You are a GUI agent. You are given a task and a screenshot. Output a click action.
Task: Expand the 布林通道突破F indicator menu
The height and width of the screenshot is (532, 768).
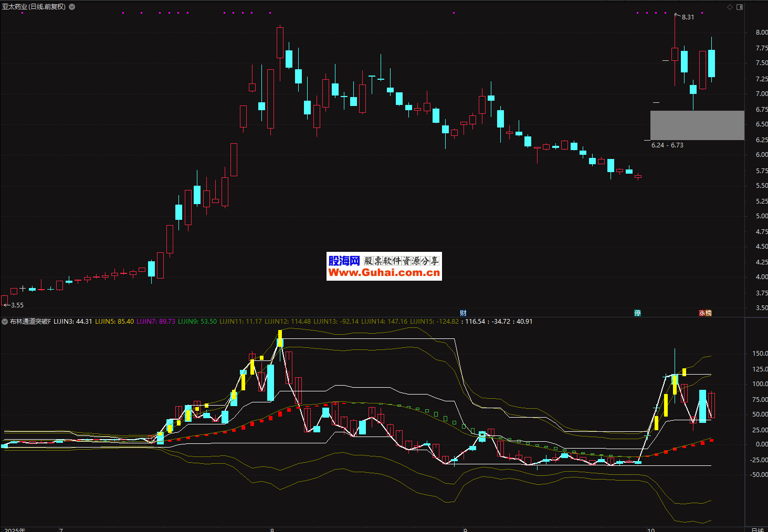pyautogui.click(x=5, y=322)
